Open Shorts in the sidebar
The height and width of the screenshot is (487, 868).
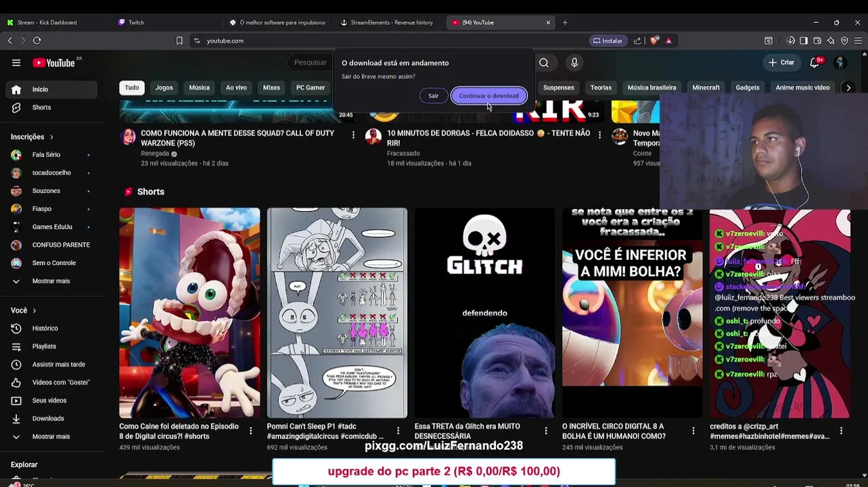(x=51, y=108)
